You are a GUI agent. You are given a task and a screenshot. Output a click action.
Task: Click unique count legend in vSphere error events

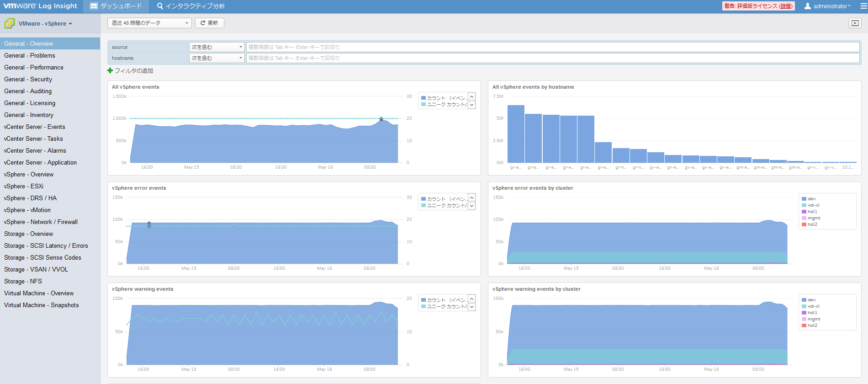tap(444, 206)
